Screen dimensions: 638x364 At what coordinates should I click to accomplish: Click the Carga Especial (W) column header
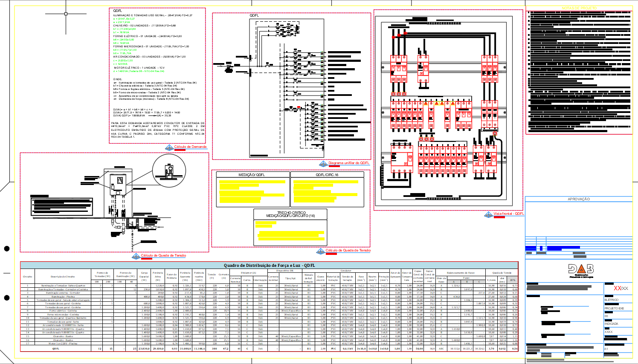(144, 276)
